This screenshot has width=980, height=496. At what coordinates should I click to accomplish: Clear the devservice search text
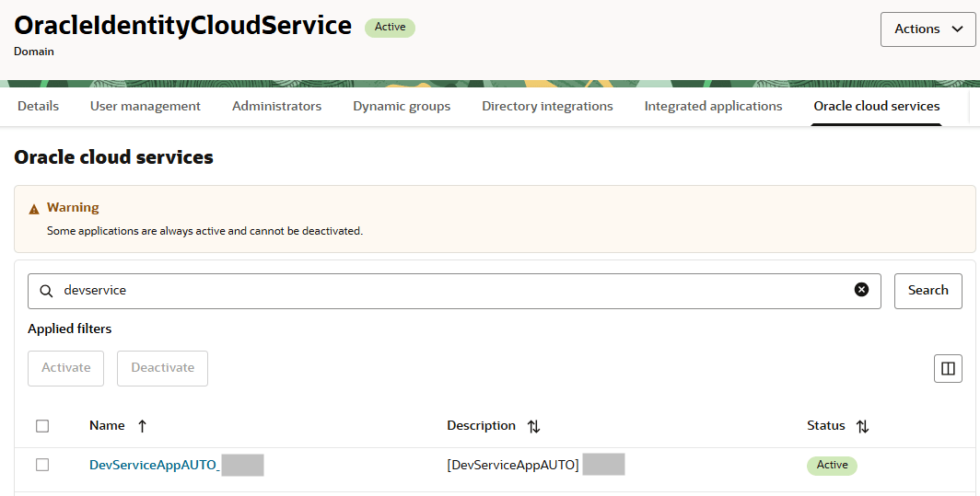(861, 290)
